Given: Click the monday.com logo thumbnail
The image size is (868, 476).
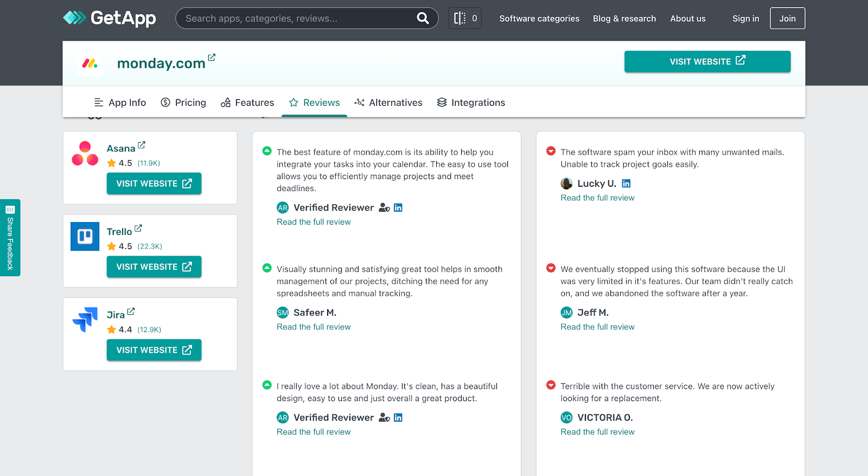Looking at the screenshot, I should coord(90,64).
